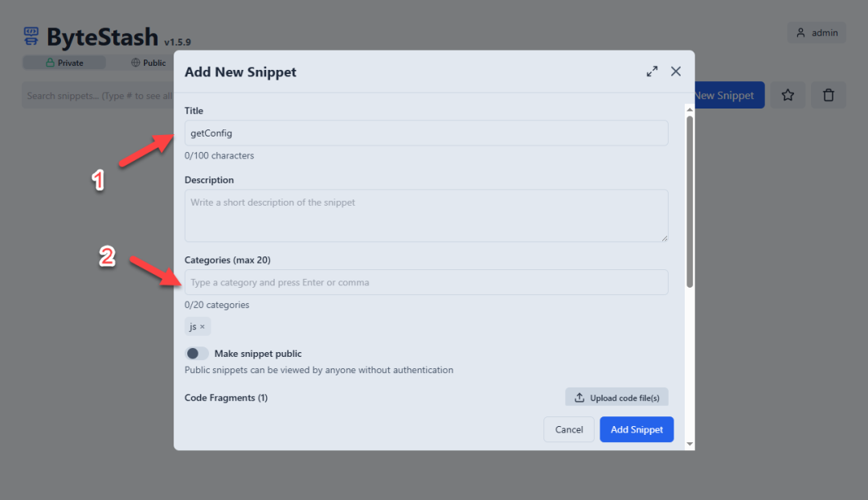Focus the Title input field

coord(426,133)
